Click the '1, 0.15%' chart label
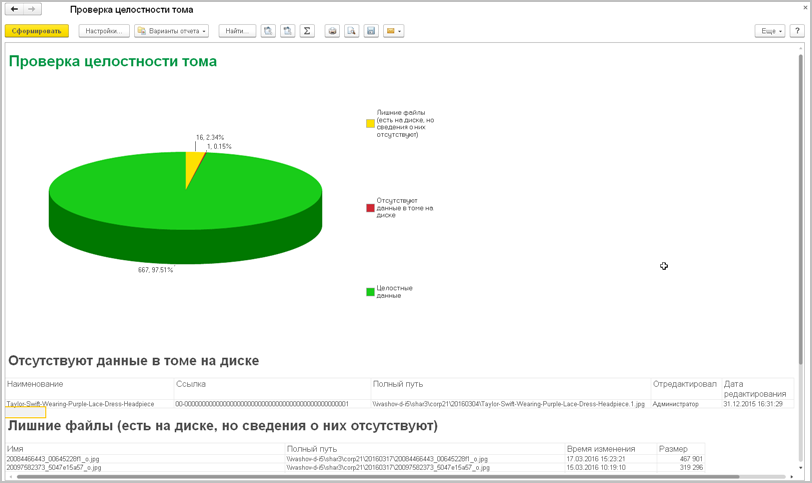The height and width of the screenshot is (483, 812). pos(219,147)
